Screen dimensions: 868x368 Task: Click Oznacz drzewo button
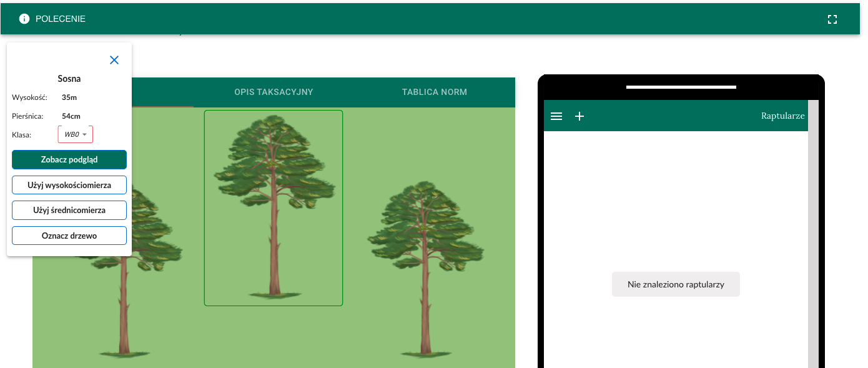click(69, 236)
